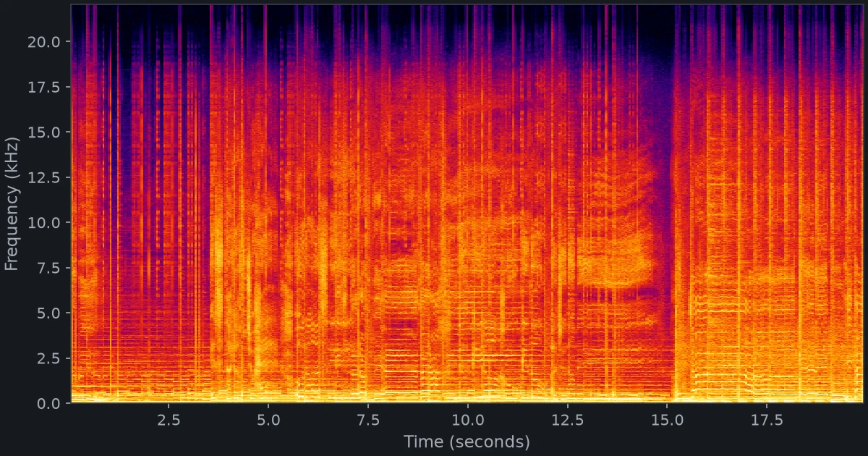Click the 'Time (seconds)' axis label
The width and height of the screenshot is (868, 456).
[x=467, y=442]
